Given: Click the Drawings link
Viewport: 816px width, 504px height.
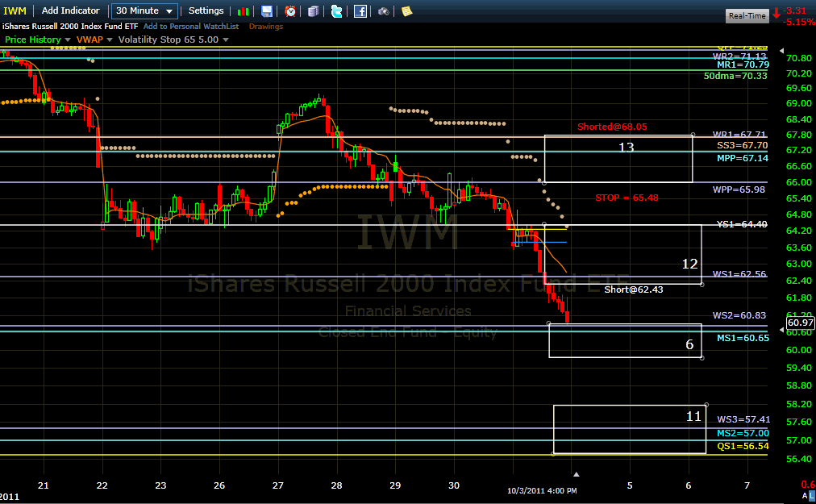Looking at the screenshot, I should [x=266, y=27].
